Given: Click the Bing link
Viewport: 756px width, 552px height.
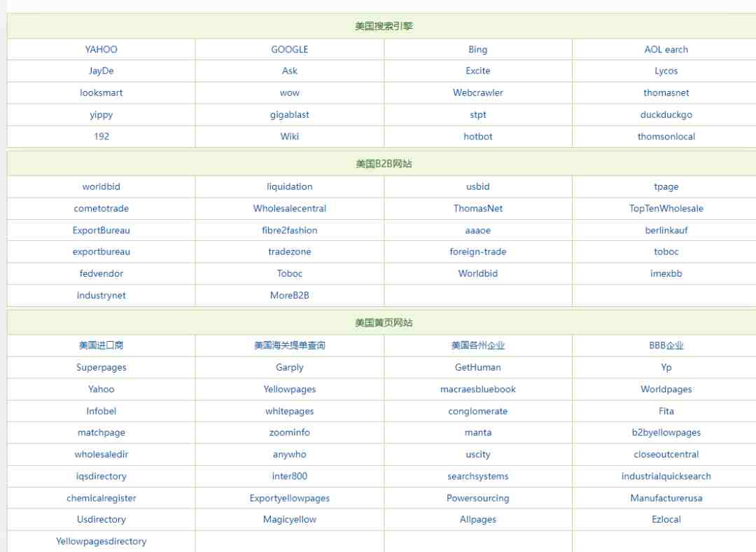Looking at the screenshot, I should pyautogui.click(x=478, y=49).
